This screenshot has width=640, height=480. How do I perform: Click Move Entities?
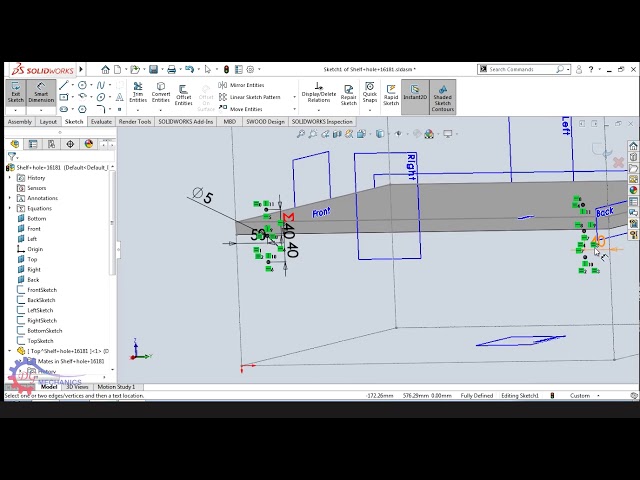tap(241, 109)
